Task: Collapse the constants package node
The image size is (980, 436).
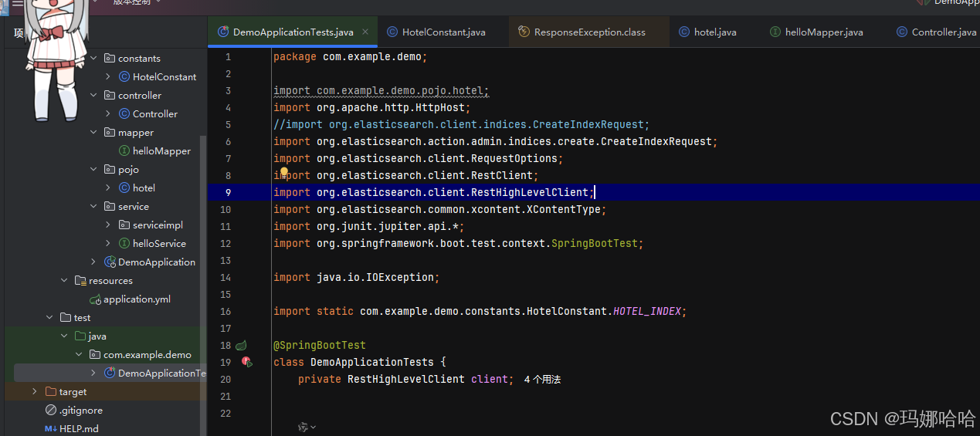Action: pyautogui.click(x=94, y=58)
